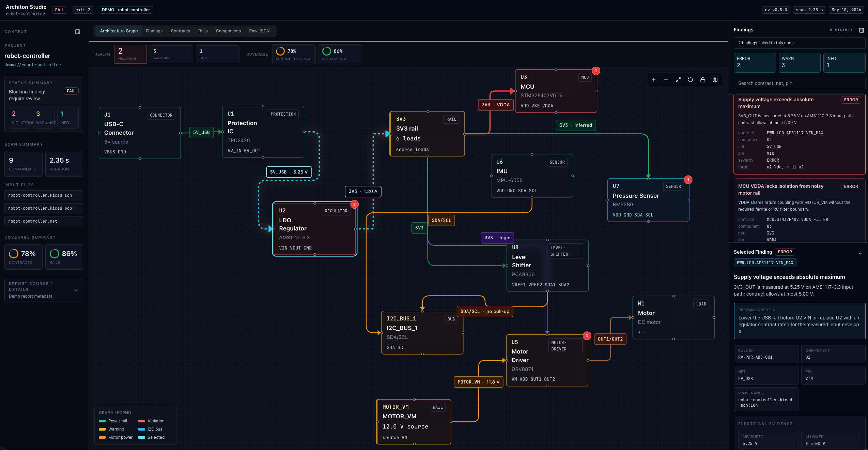Click the 1 Info health card
This screenshot has height=450, width=868.
tap(218, 54)
